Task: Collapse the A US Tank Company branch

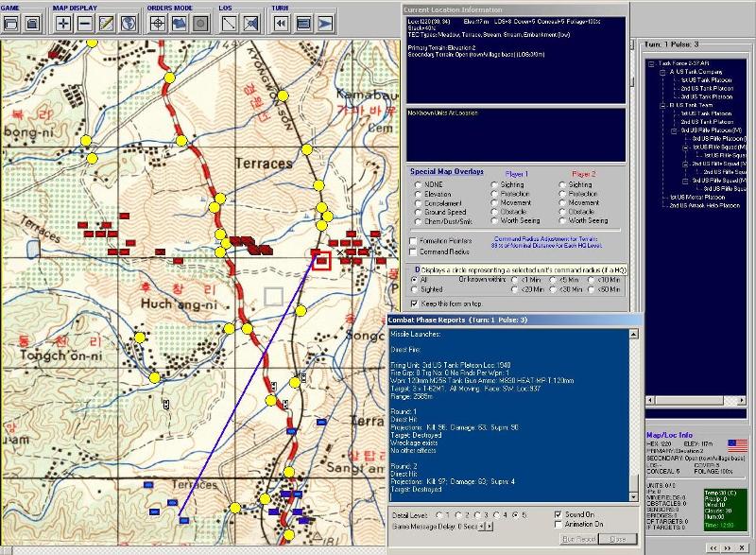Action: pos(661,72)
